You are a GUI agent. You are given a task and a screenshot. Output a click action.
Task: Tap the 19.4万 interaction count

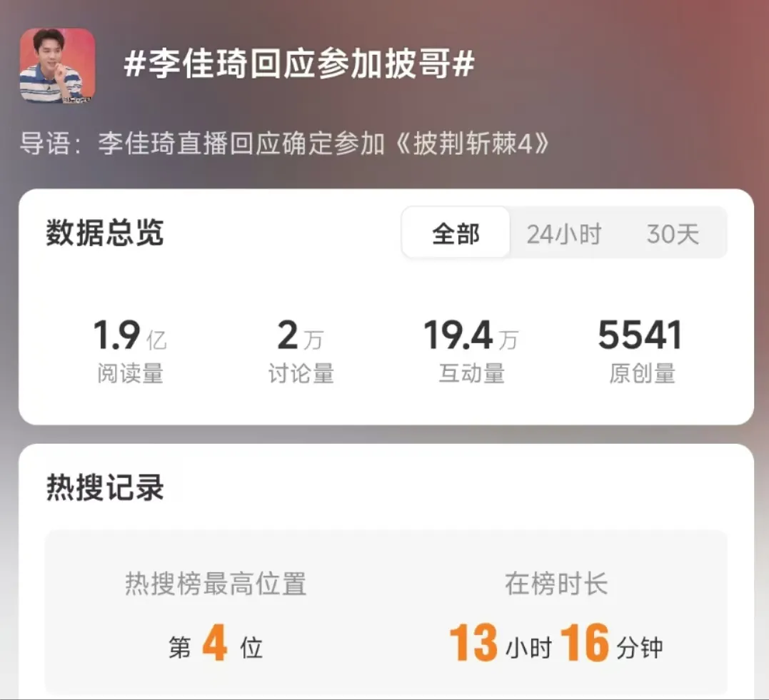[471, 335]
